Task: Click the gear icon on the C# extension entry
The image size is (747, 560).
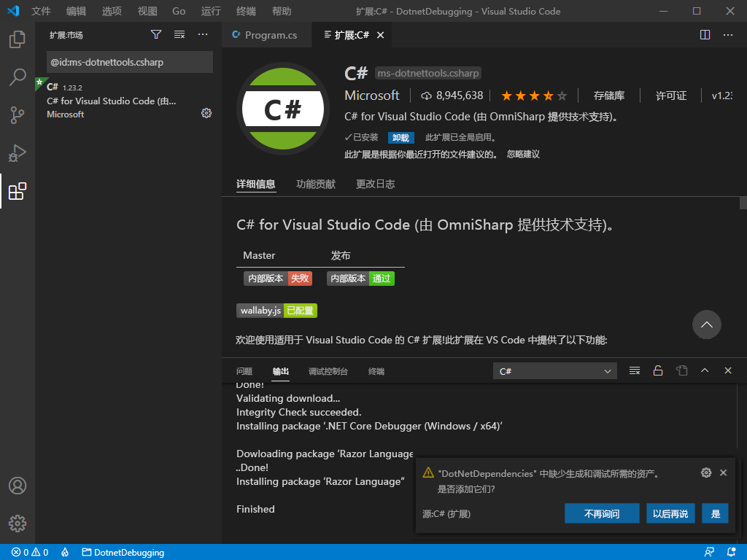Action: 206,113
